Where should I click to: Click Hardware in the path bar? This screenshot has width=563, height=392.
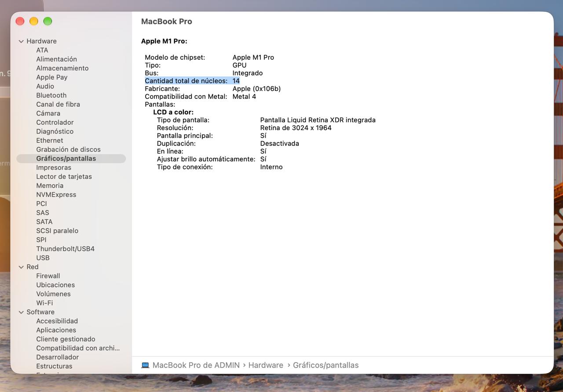point(266,365)
